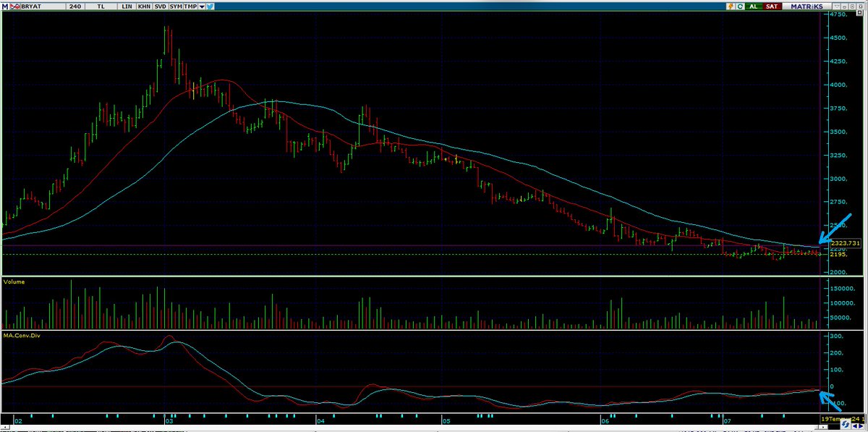Click the Twitter bird icon
This screenshot has width=868, height=432.
coord(210,7)
